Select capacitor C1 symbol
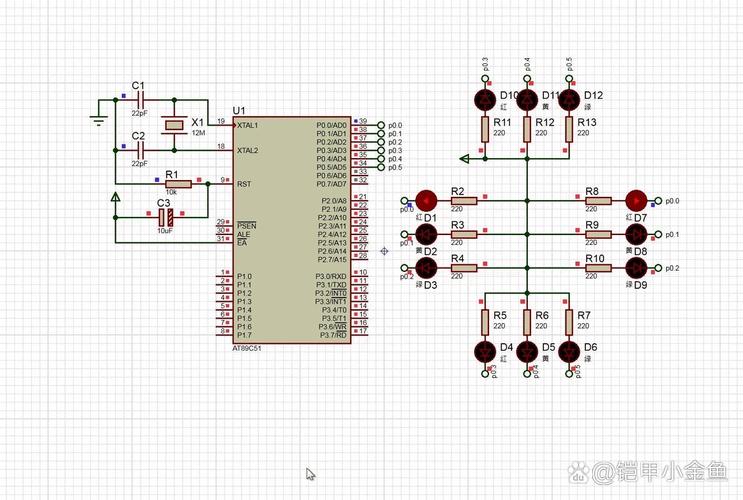 [x=139, y=100]
